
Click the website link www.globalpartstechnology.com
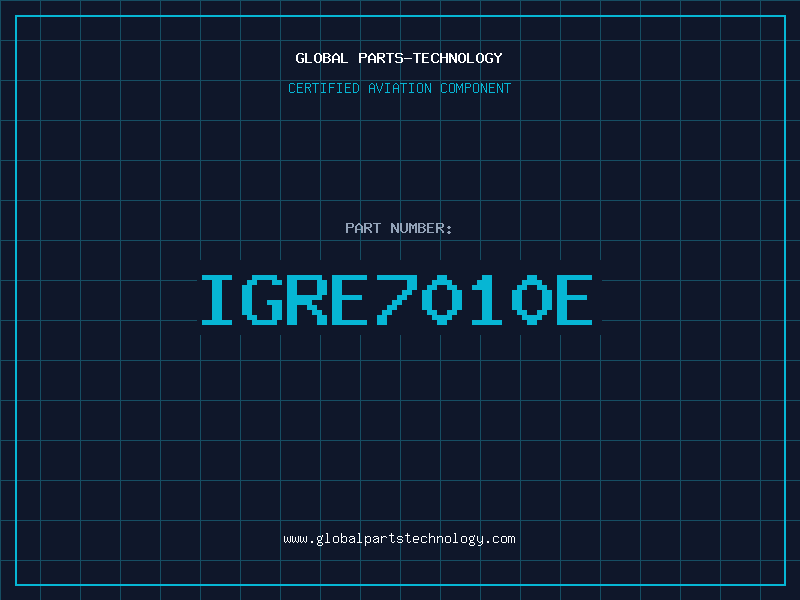[x=399, y=538]
